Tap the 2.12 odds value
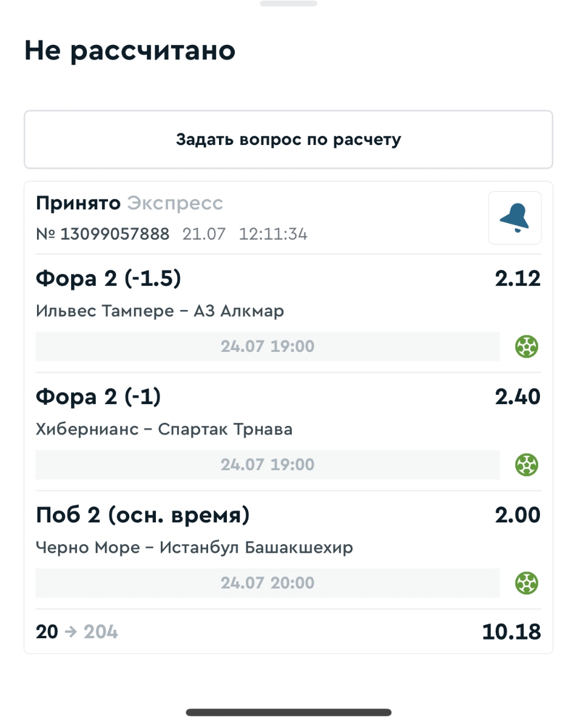Image resolution: width=577 pixels, height=728 pixels. pyautogui.click(x=517, y=278)
